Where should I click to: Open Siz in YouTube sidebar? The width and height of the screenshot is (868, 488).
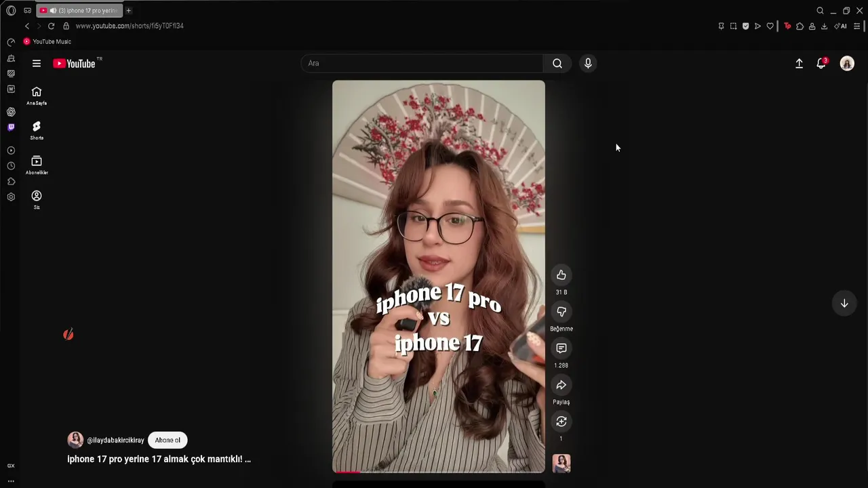(x=37, y=200)
